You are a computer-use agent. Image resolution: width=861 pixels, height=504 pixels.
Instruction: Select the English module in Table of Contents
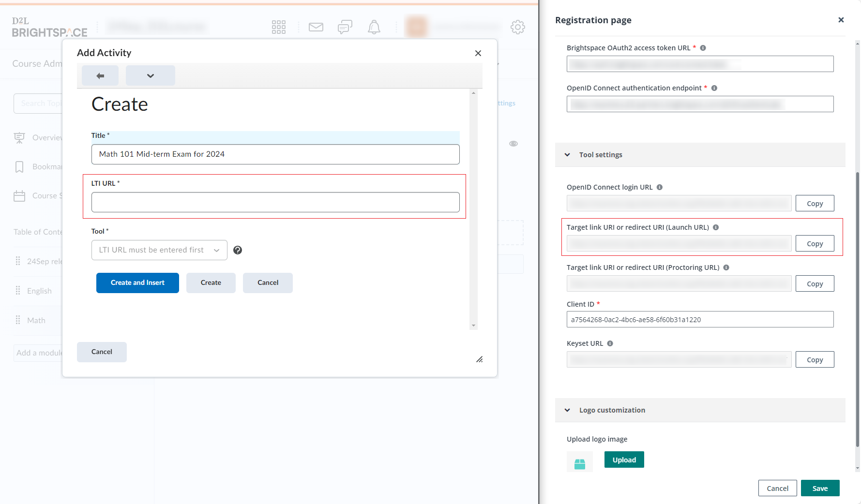(39, 291)
